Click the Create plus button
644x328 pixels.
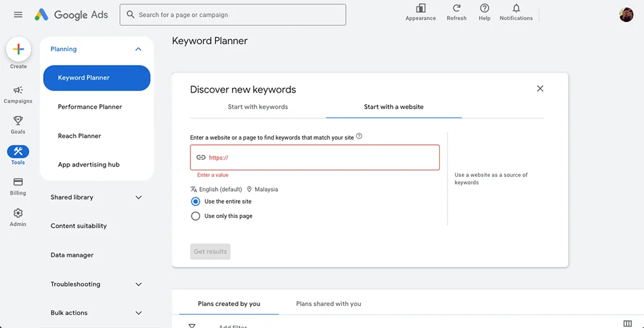click(x=19, y=50)
